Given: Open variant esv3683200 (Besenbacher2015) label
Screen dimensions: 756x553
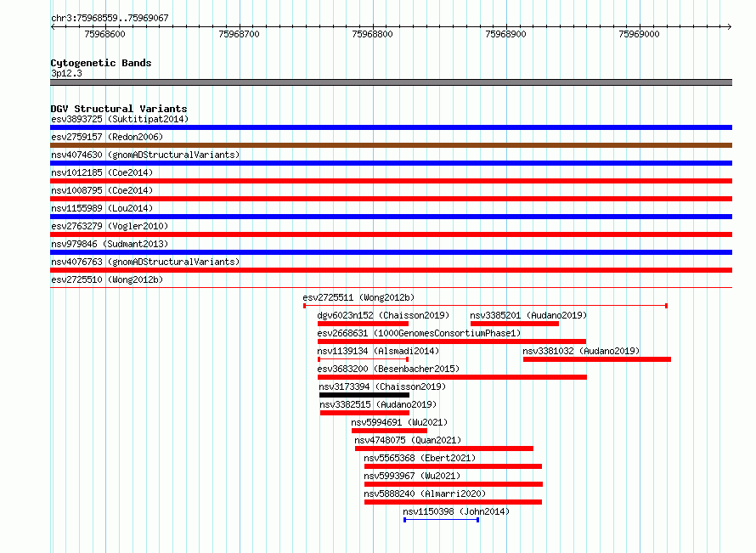Looking at the screenshot, I should 388,369.
